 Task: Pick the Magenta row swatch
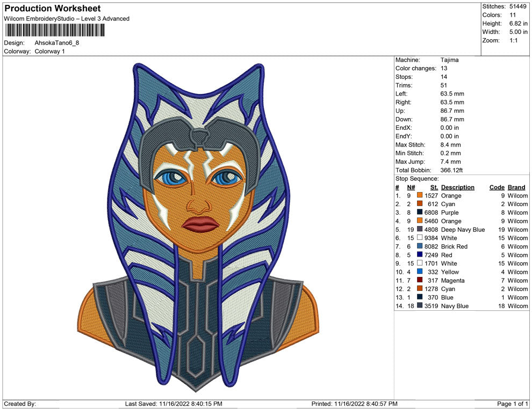tap(420, 280)
